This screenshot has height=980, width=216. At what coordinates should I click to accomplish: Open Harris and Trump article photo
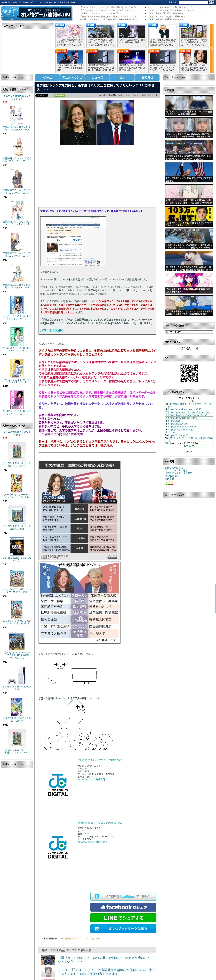[97, 122]
